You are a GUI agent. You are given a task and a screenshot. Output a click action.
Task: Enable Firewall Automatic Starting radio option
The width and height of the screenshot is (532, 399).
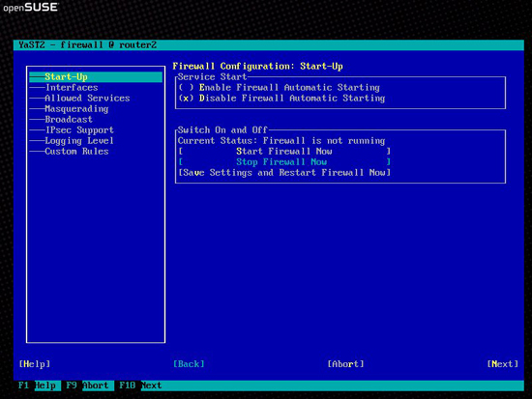pos(280,88)
